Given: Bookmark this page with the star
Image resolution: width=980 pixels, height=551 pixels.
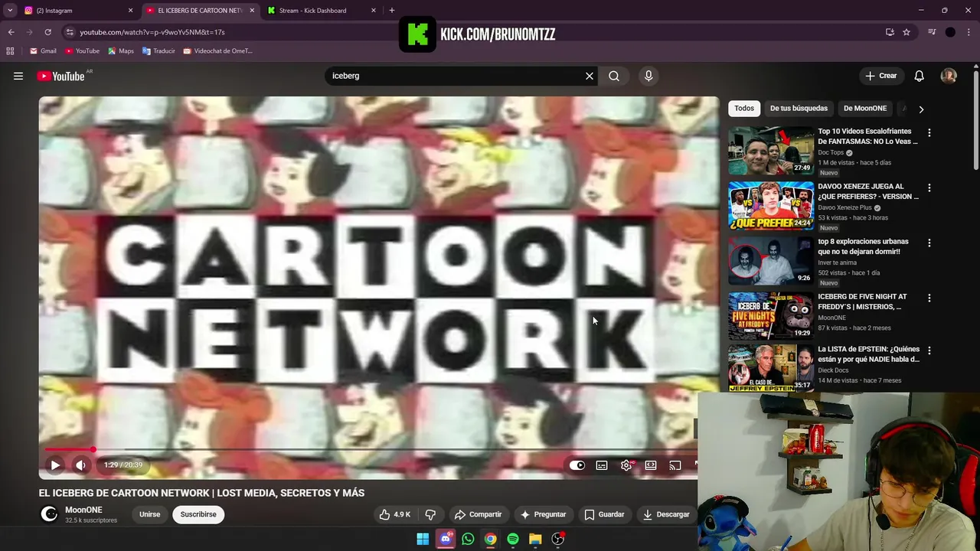Looking at the screenshot, I should 906,32.
